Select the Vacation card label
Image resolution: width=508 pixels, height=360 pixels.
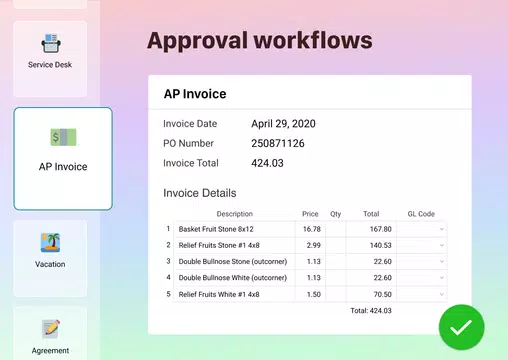pos(50,264)
